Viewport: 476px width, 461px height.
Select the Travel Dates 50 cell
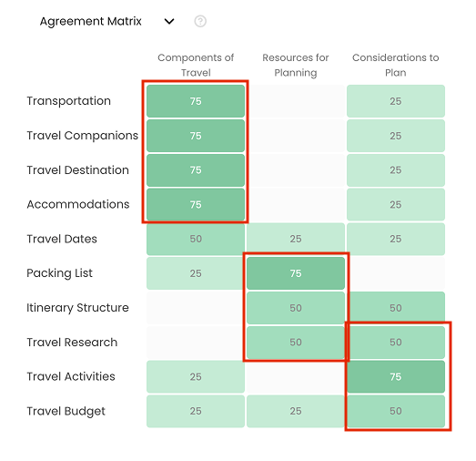(x=196, y=239)
